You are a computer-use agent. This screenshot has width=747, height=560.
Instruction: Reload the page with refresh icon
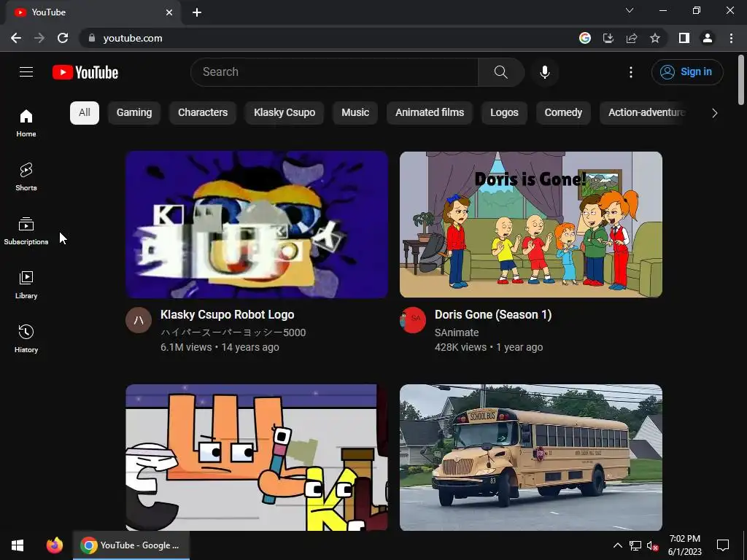[63, 38]
